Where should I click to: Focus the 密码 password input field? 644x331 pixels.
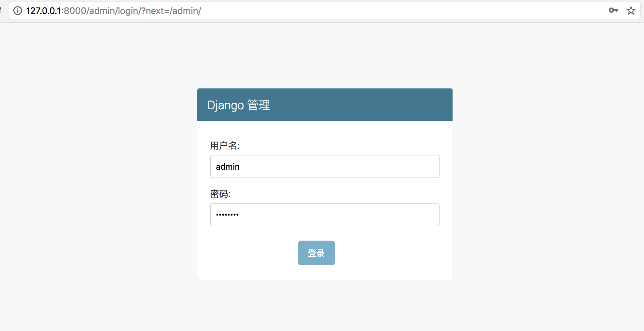[325, 215]
